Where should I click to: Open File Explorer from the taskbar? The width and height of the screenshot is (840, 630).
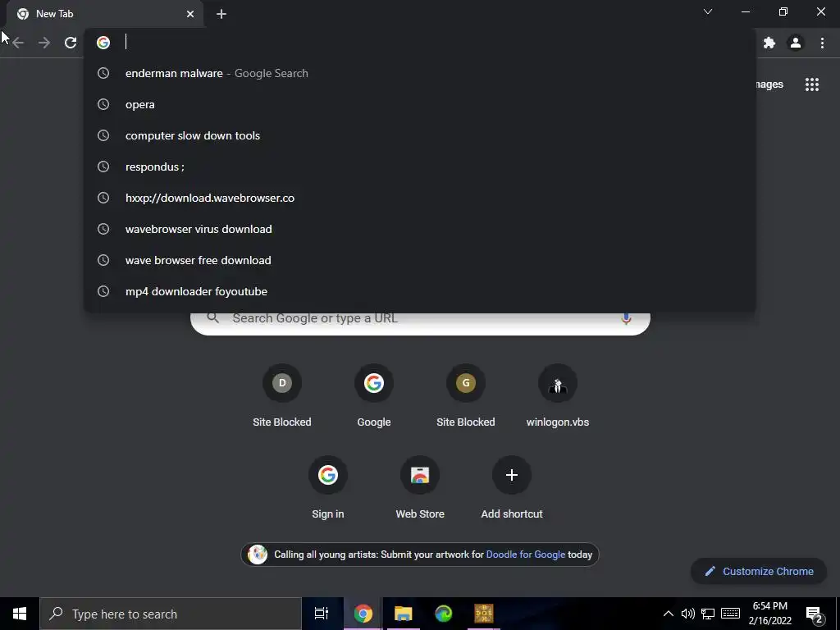tap(403, 614)
